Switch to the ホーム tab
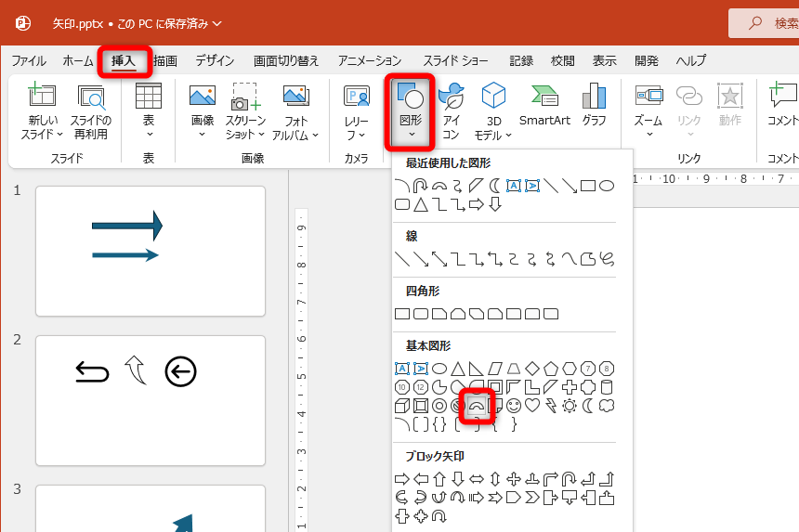 pyautogui.click(x=78, y=61)
